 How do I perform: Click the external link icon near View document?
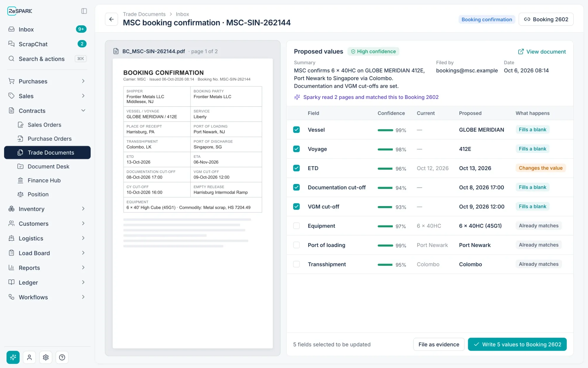[521, 52]
